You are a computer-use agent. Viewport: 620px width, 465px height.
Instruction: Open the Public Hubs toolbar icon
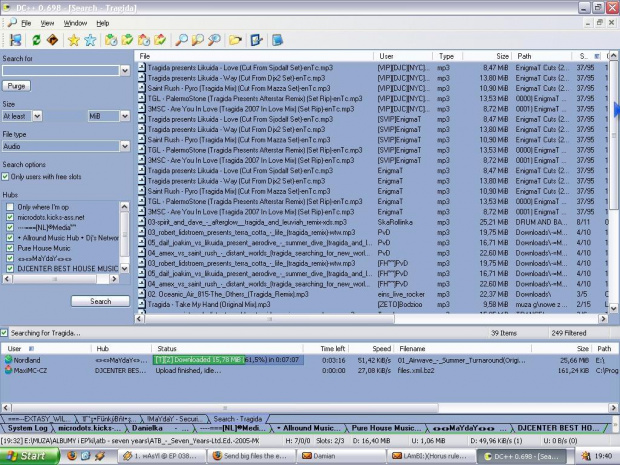coord(15,40)
